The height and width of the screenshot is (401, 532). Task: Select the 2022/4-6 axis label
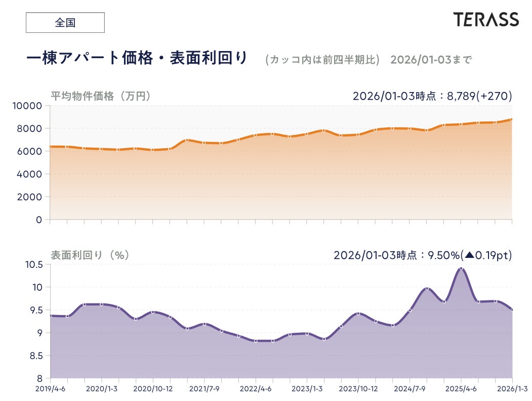click(256, 389)
